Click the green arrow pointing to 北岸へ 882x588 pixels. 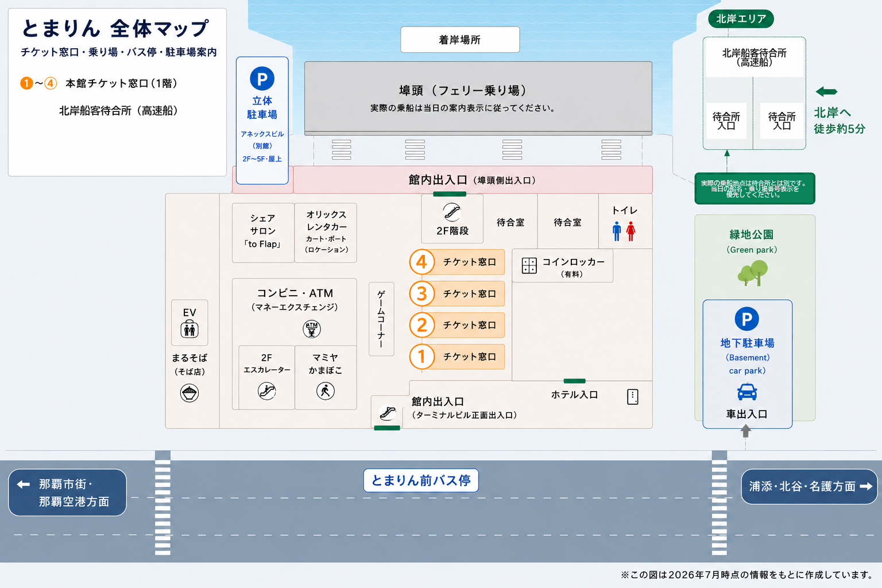click(x=826, y=91)
